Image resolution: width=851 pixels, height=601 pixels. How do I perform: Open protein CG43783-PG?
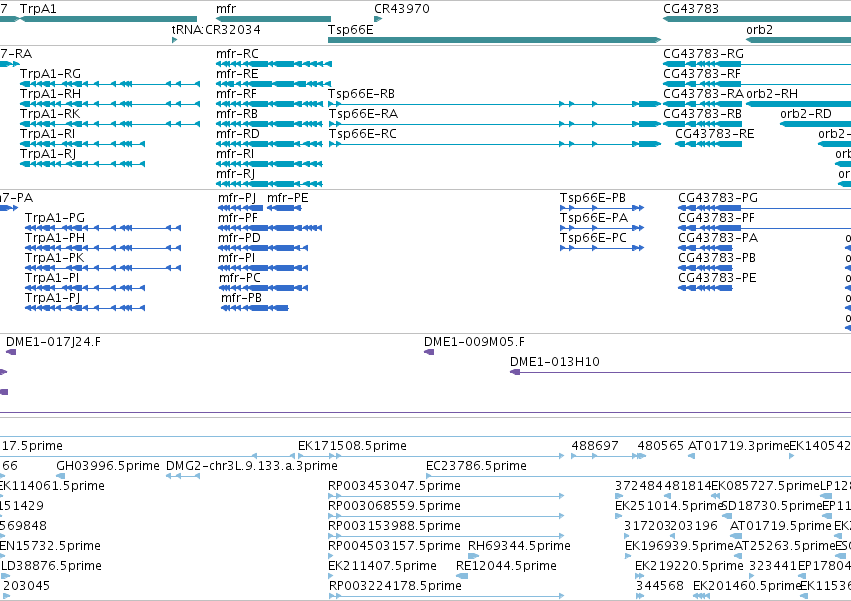(x=718, y=198)
